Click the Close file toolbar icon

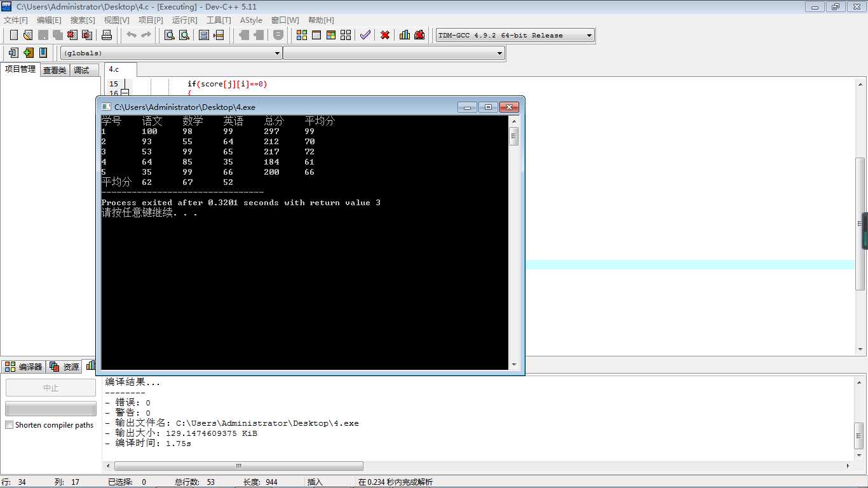click(72, 35)
